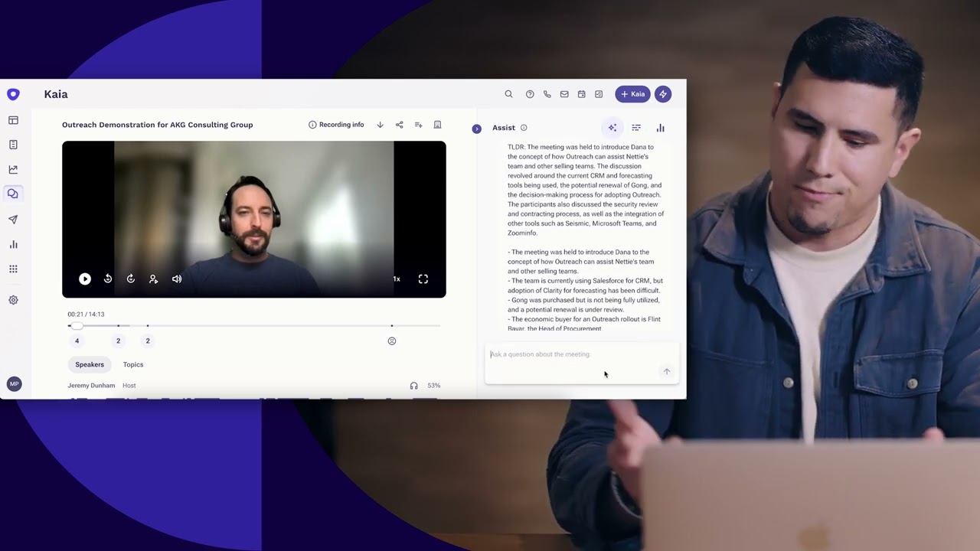Click the speaker playback person icon

pyautogui.click(x=153, y=279)
